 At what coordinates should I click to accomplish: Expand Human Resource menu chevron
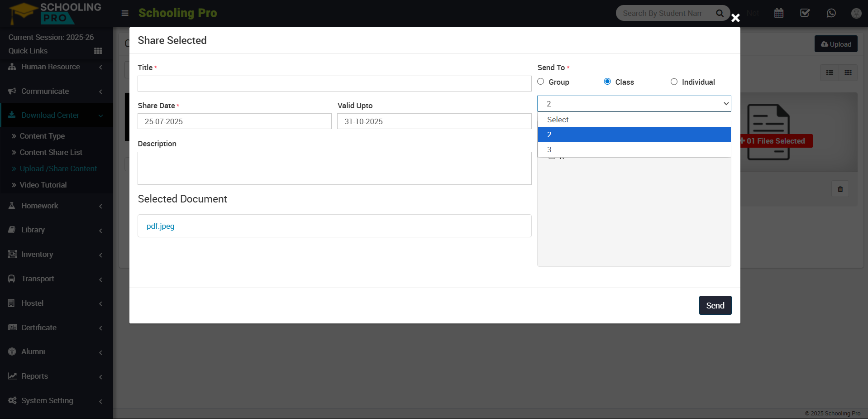coord(100,67)
